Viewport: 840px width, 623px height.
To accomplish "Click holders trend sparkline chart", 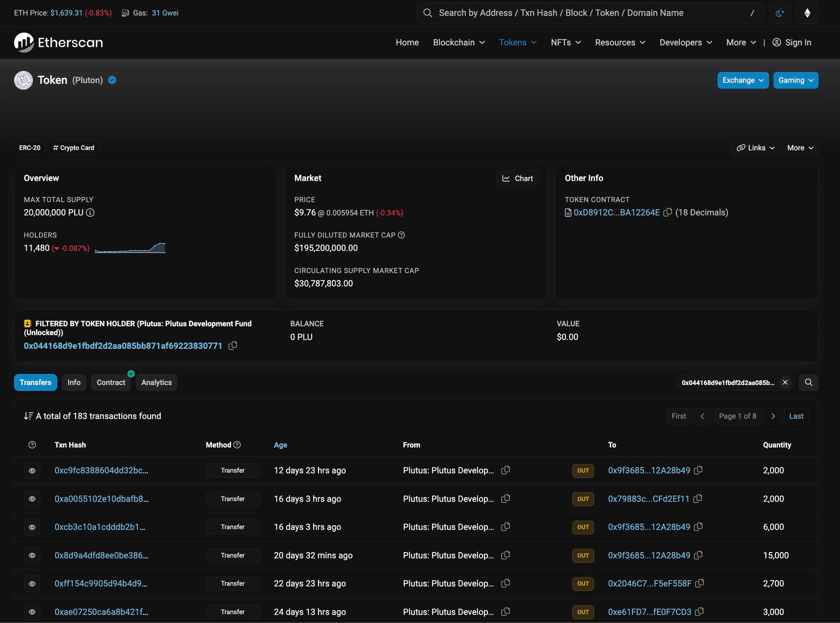I will 130,248.
